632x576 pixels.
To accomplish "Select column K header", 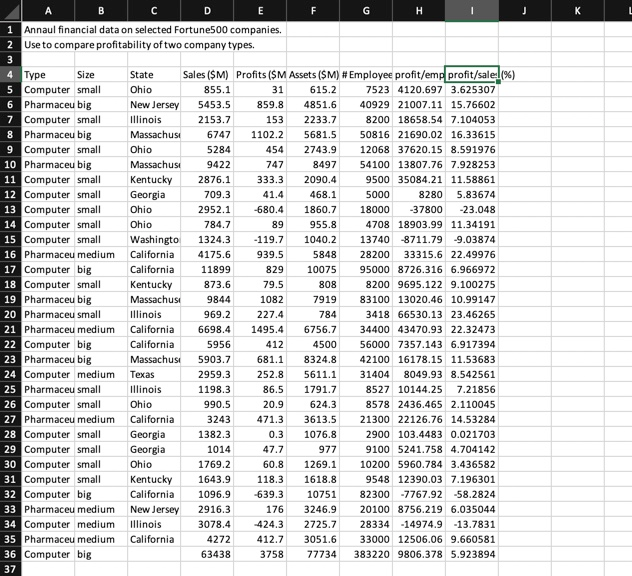I will click(x=578, y=11).
